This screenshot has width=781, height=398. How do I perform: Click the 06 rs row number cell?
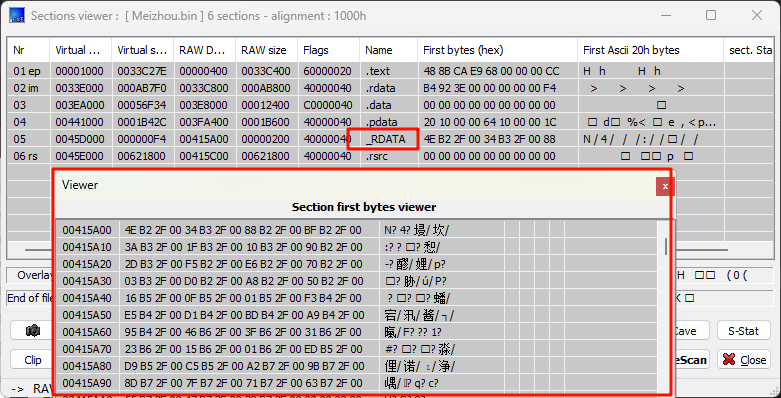pyautogui.click(x=28, y=156)
